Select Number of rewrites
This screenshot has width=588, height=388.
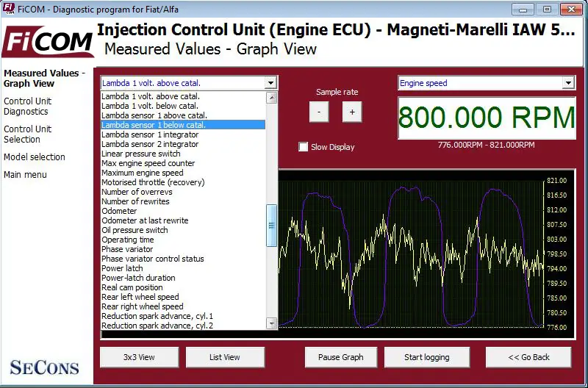pyautogui.click(x=183, y=201)
